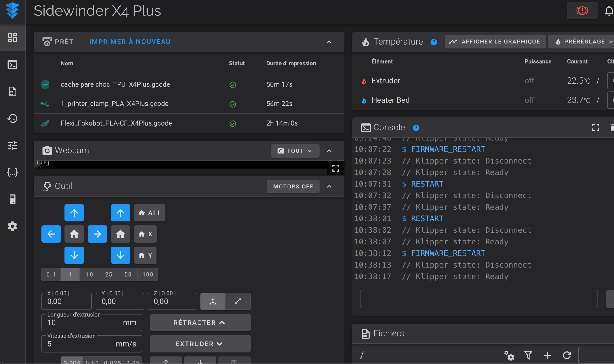Click the Longueur d'extrusion field

(92, 323)
